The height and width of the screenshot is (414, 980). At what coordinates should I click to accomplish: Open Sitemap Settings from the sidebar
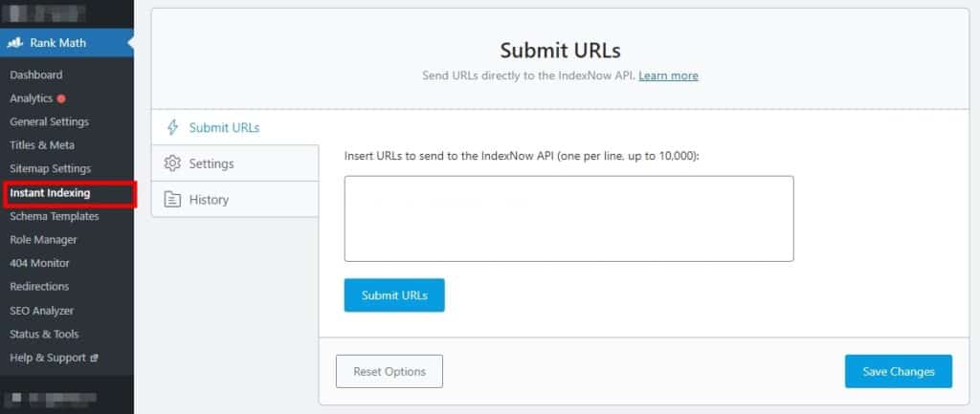coord(50,168)
